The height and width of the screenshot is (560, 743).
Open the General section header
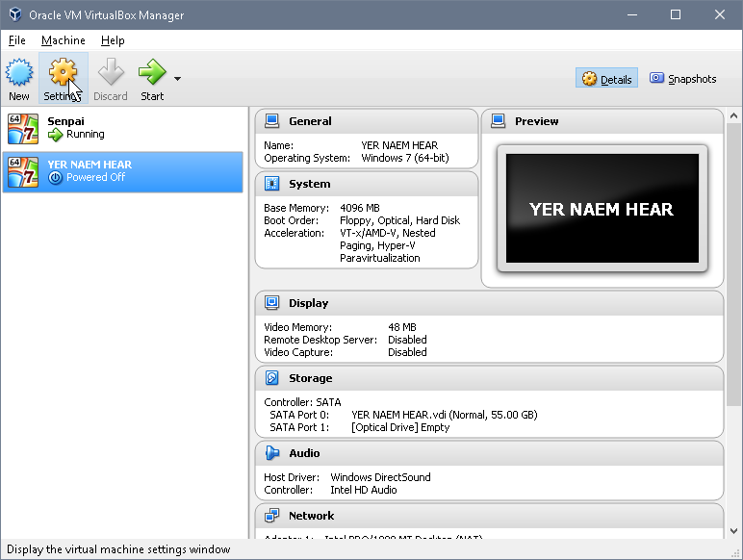(x=367, y=121)
